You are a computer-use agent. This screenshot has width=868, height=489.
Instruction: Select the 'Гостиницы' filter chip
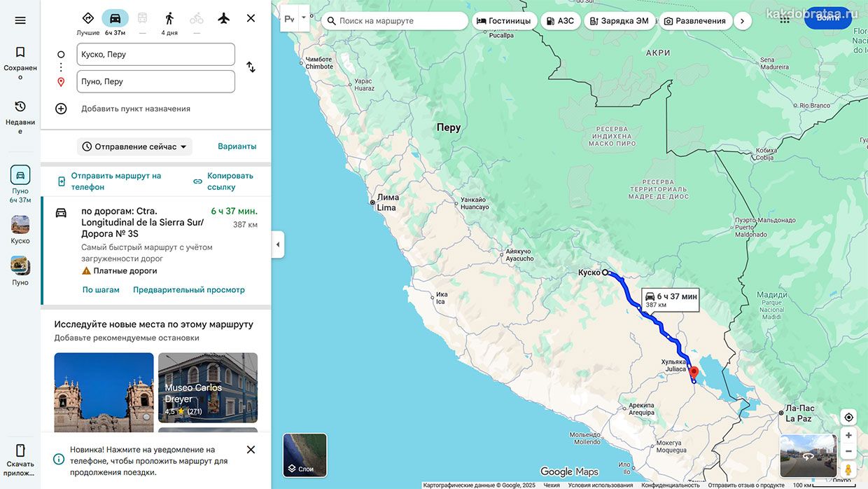pos(503,21)
